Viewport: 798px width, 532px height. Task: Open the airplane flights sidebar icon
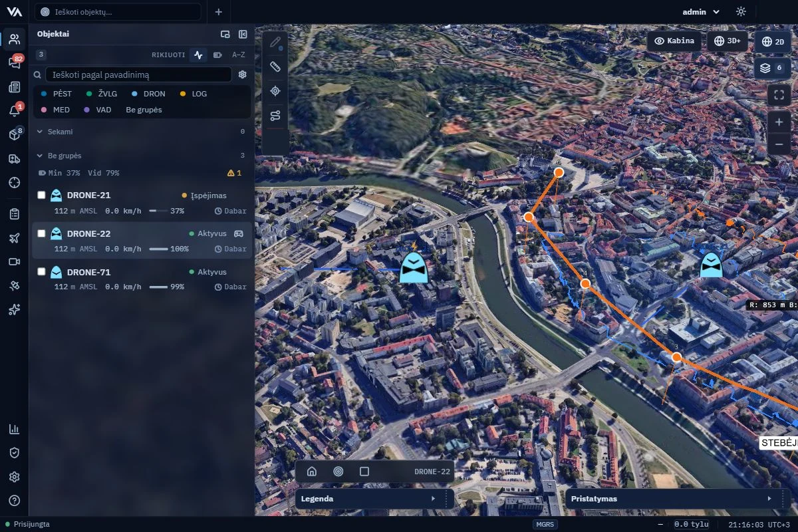(x=14, y=238)
